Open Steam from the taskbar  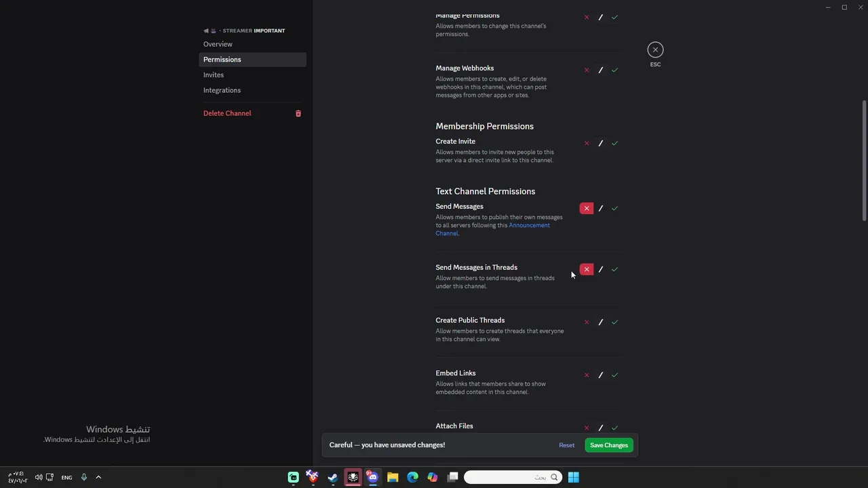(333, 477)
